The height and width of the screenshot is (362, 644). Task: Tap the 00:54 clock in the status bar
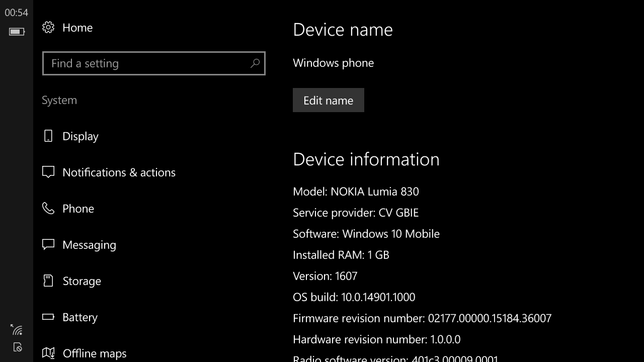(17, 13)
